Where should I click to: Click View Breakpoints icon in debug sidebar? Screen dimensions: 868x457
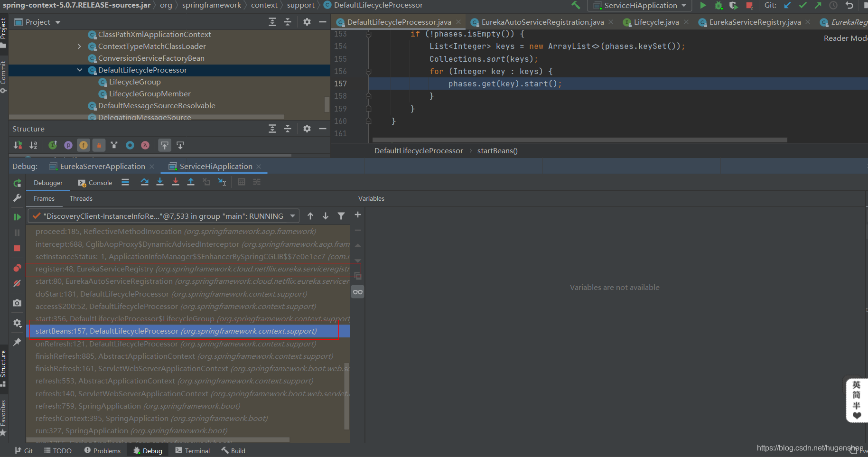coord(17,268)
